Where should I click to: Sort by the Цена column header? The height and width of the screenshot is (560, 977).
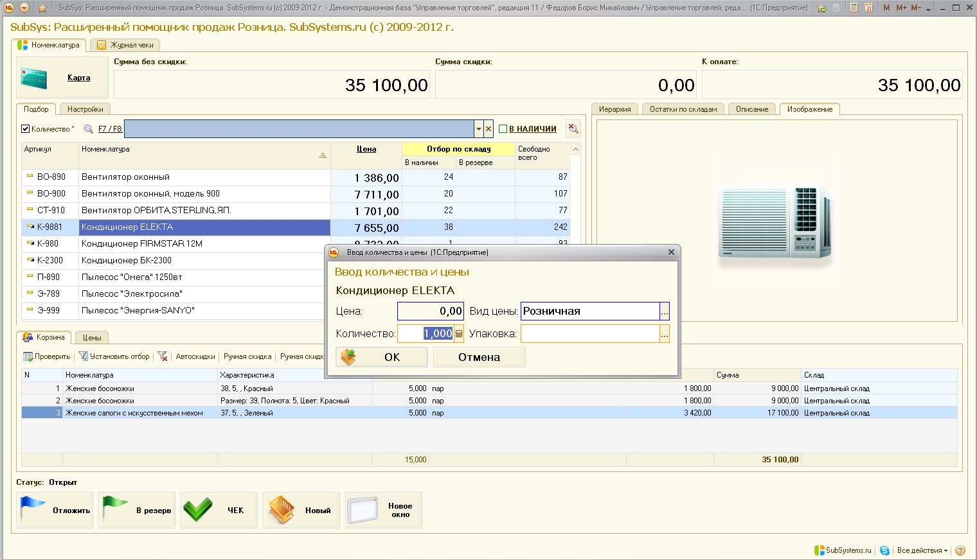click(366, 149)
